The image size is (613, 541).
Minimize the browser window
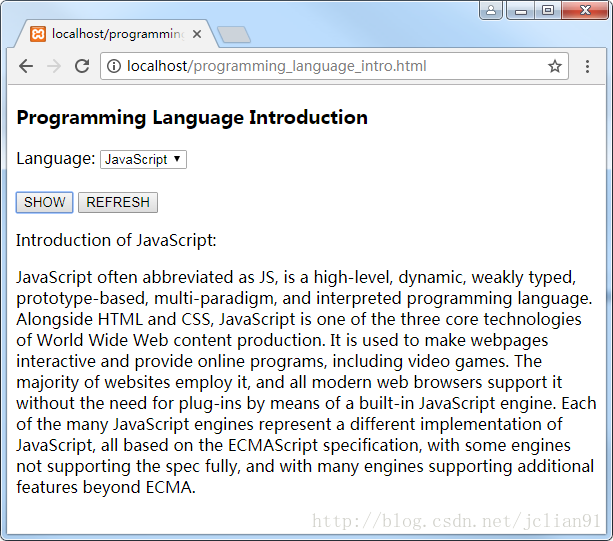[x=520, y=10]
